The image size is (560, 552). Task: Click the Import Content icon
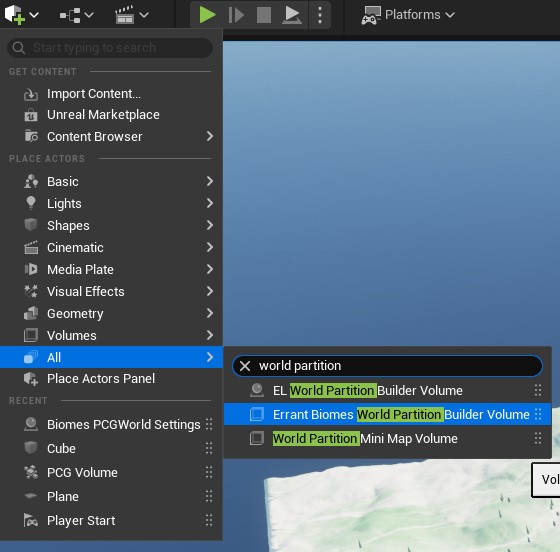pos(31,95)
